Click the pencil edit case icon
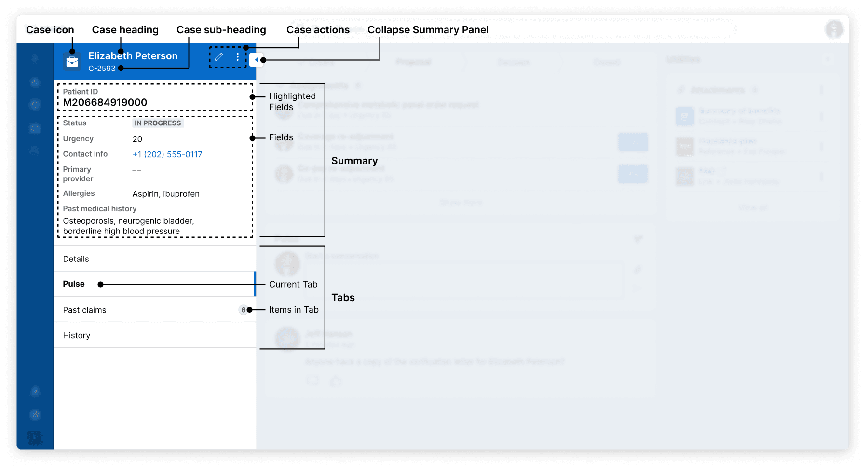Screen dimensions: 868x466 (x=219, y=57)
